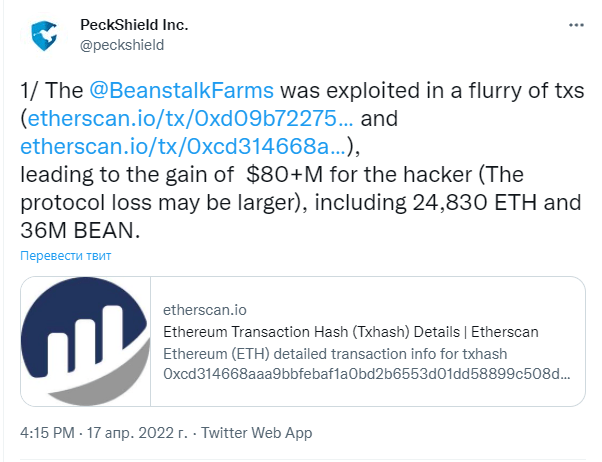Screen dimensions: 602x462
Task: Open the etherscan.io/tx/0xd09b72275 link
Action: pos(190,118)
